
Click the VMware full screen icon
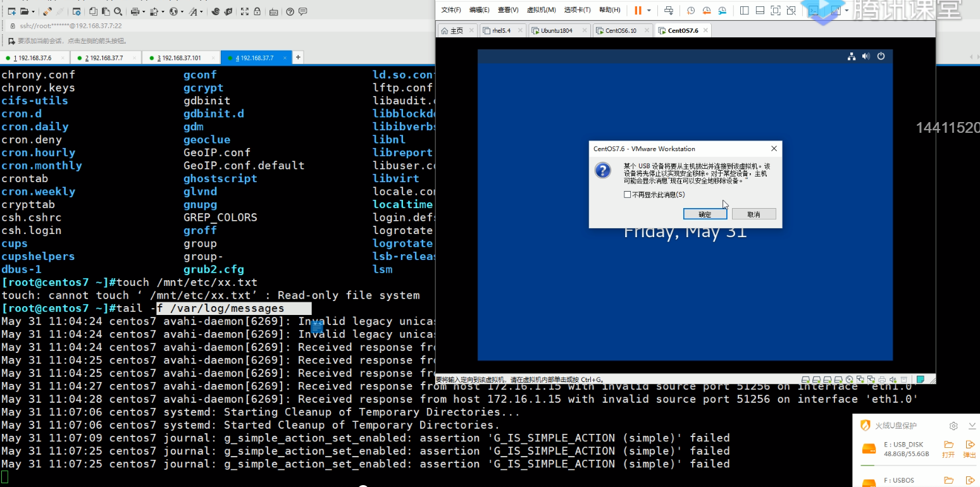pyautogui.click(x=776, y=10)
